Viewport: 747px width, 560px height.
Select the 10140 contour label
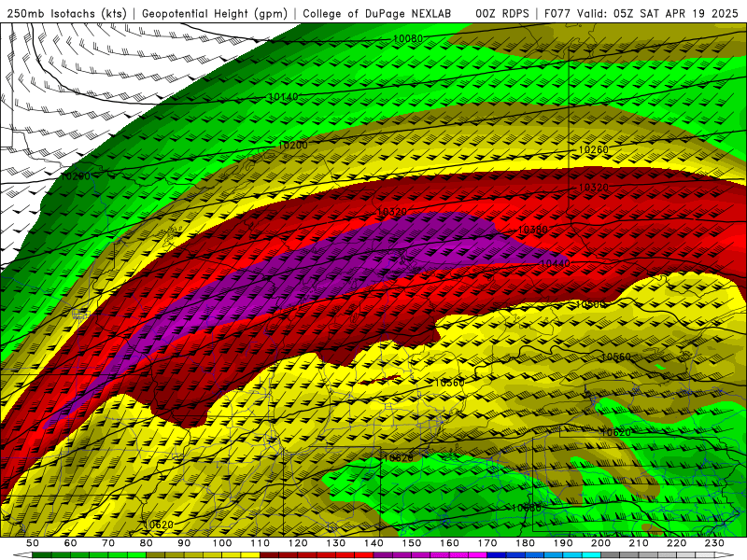[284, 97]
